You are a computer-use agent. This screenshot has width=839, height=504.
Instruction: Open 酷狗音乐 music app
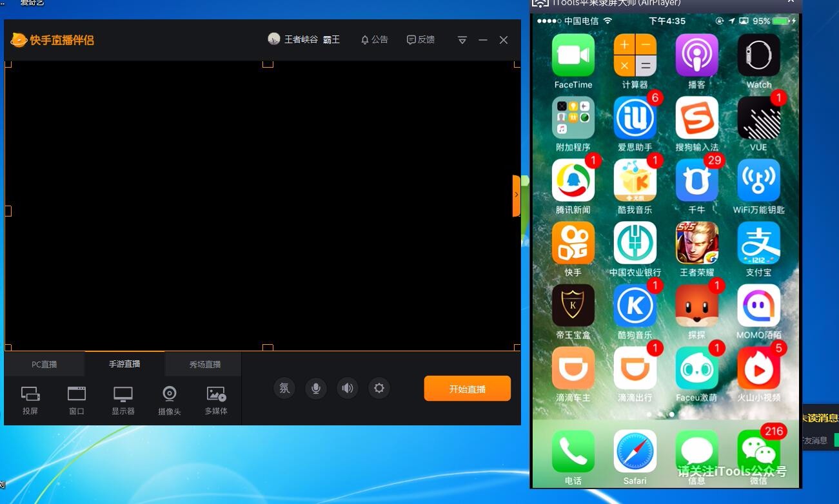click(x=635, y=305)
